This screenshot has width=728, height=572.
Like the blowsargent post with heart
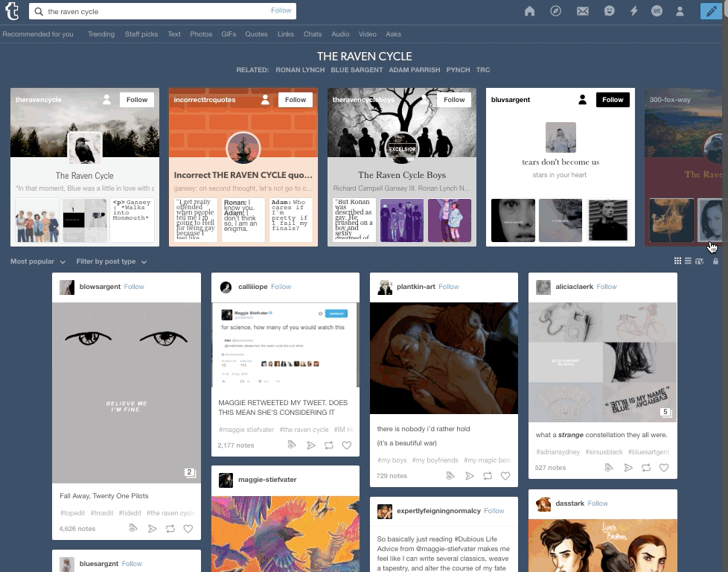188,529
